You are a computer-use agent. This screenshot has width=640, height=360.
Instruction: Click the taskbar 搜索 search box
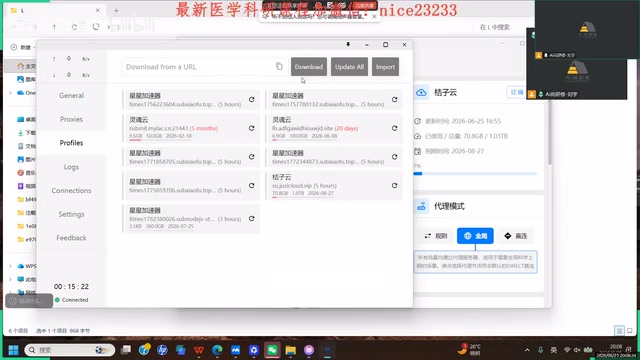[x=70, y=350]
